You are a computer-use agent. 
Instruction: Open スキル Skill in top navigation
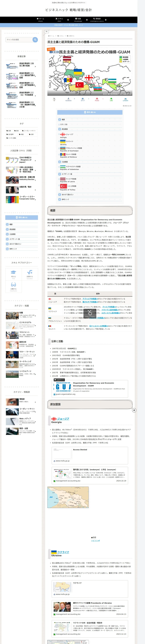pos(59,20)
